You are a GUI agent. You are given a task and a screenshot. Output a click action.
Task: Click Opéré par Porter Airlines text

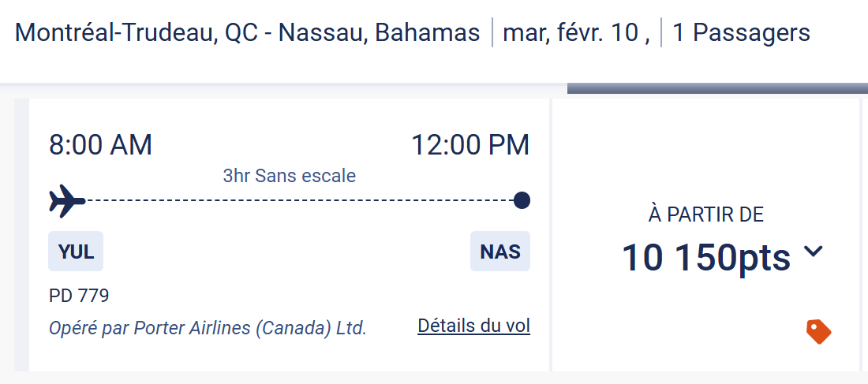208,327
